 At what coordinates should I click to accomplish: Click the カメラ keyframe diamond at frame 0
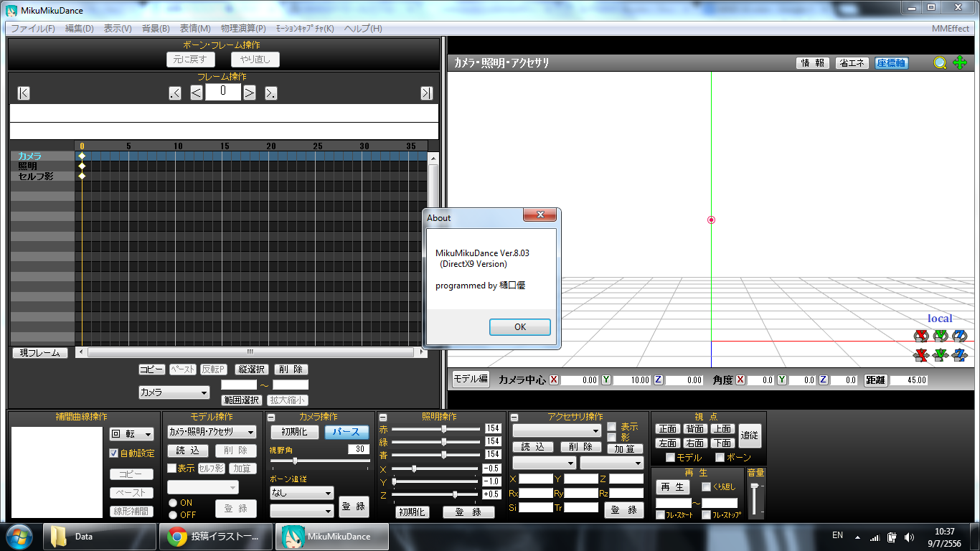(x=82, y=156)
